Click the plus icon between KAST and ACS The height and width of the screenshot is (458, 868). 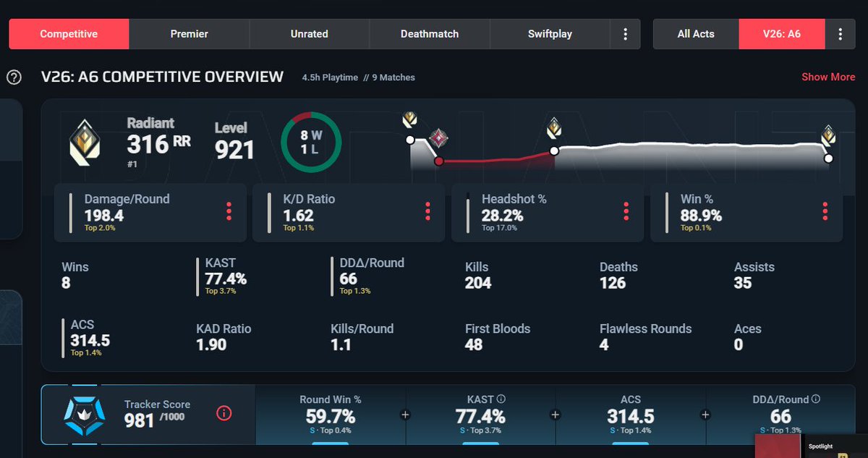(x=556, y=415)
